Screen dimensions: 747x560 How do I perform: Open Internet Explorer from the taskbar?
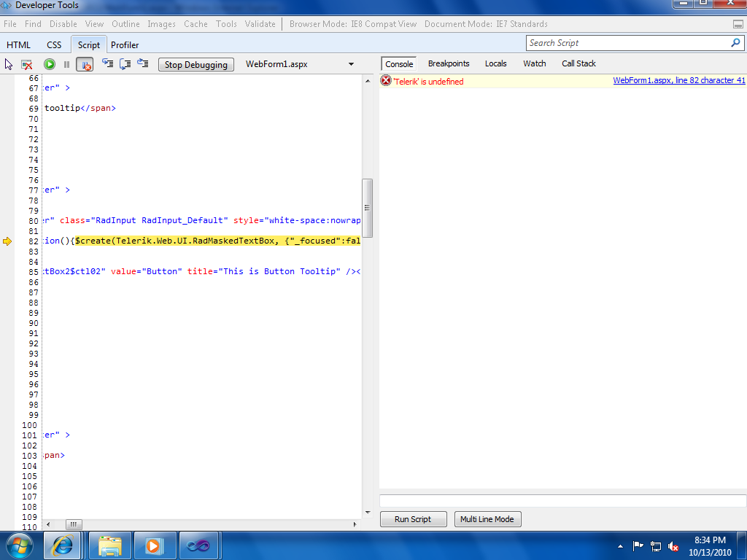(63, 545)
